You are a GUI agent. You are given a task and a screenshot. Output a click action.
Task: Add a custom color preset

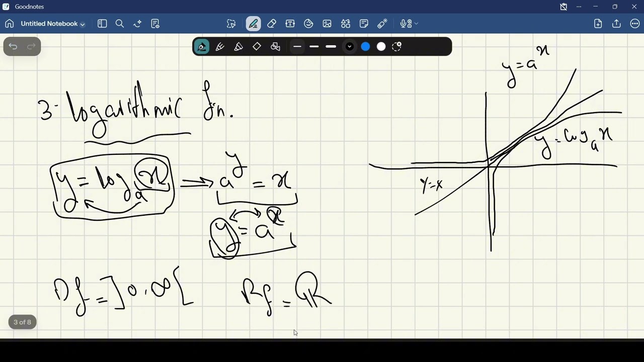397,47
